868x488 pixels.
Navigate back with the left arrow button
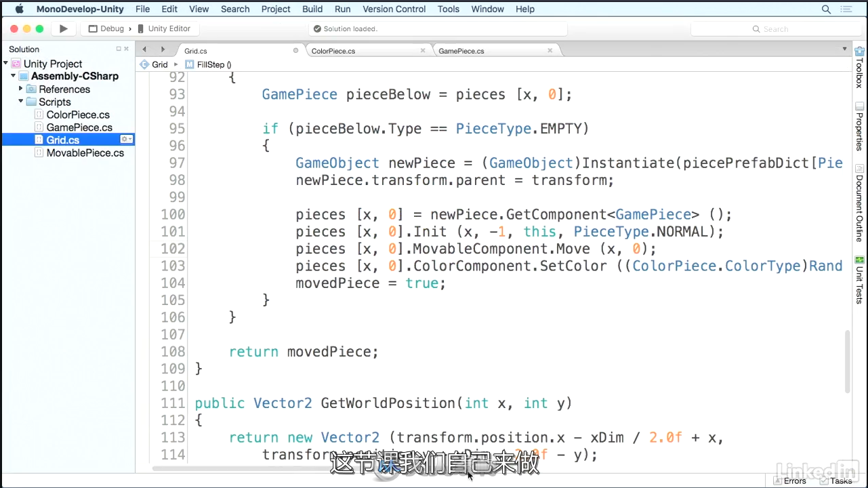pos(144,49)
